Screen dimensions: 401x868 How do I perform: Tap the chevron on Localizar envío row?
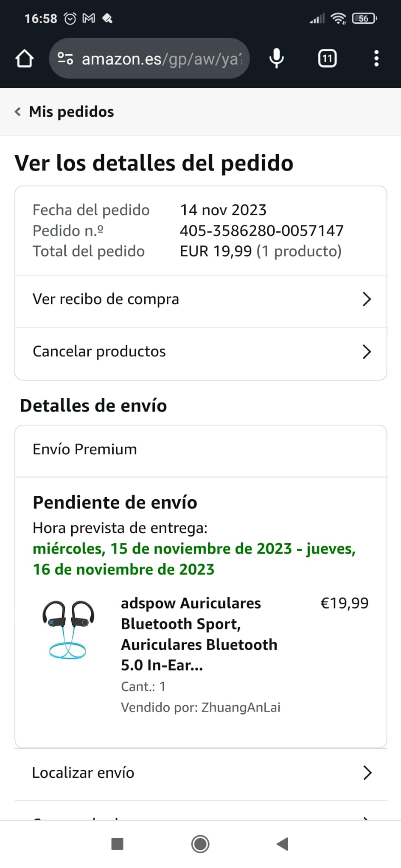367,773
